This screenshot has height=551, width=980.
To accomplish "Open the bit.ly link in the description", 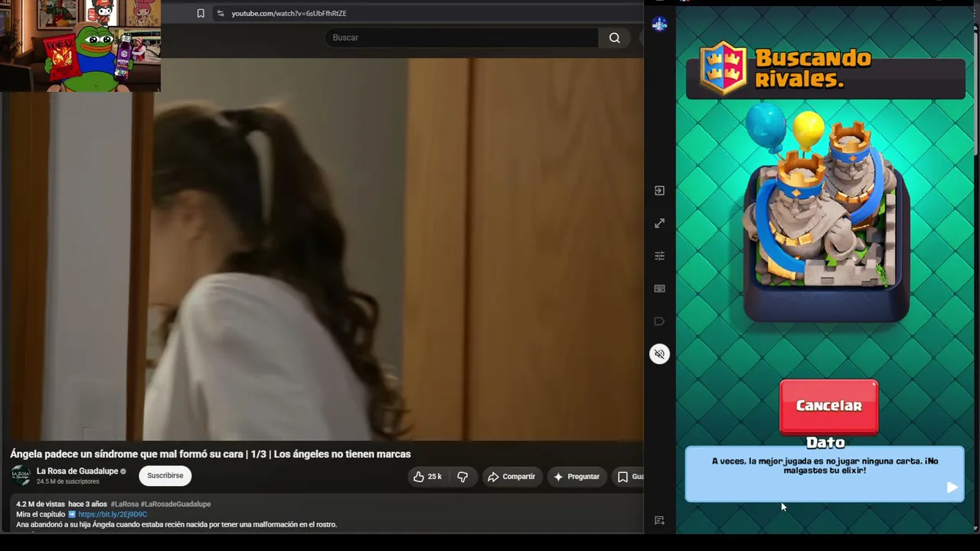I will pyautogui.click(x=113, y=514).
